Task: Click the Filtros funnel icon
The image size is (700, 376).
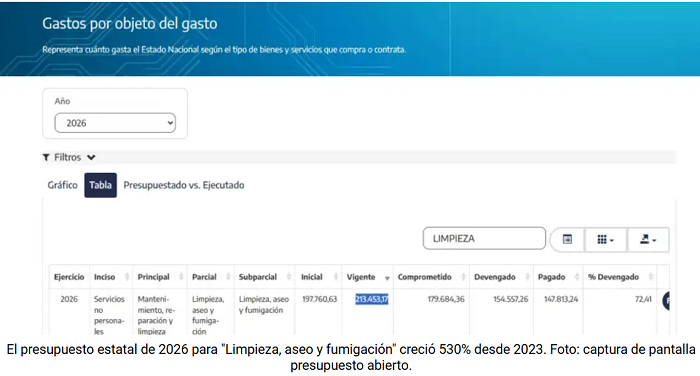Action: (46, 157)
